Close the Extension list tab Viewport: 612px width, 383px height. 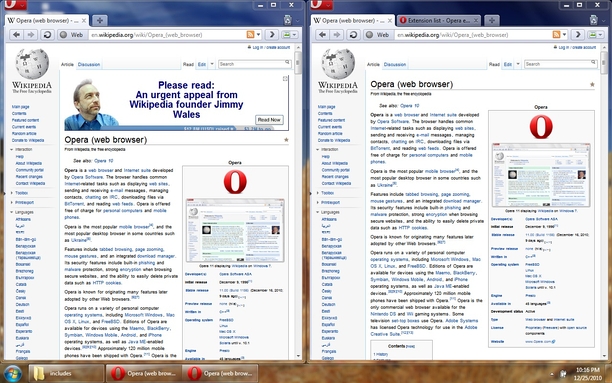click(x=476, y=20)
